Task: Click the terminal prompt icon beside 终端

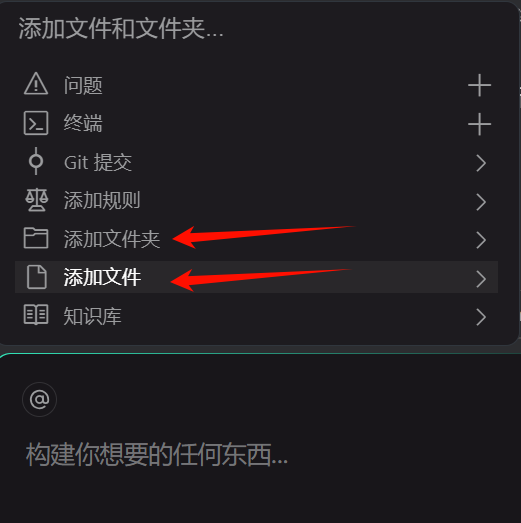Action: pyautogui.click(x=36, y=123)
